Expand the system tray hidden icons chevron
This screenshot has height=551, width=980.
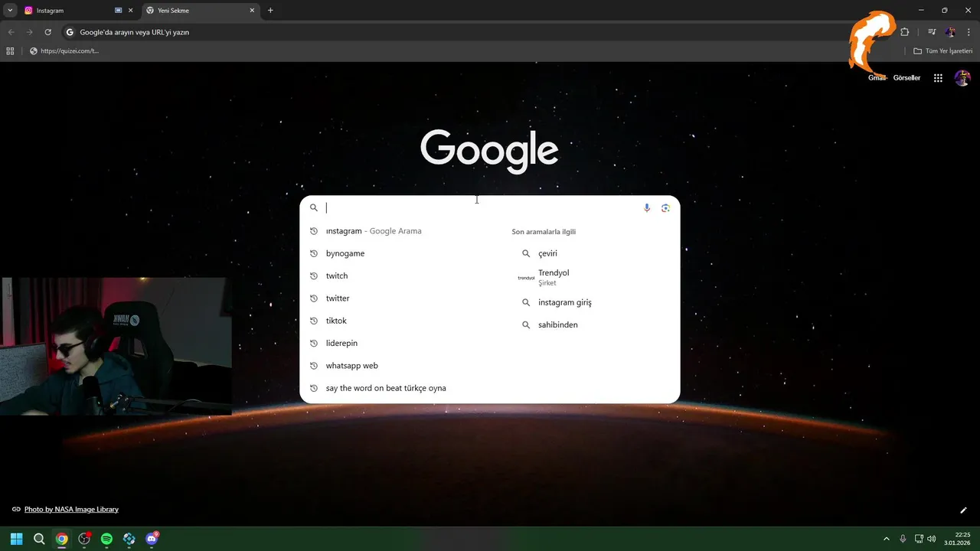(887, 539)
